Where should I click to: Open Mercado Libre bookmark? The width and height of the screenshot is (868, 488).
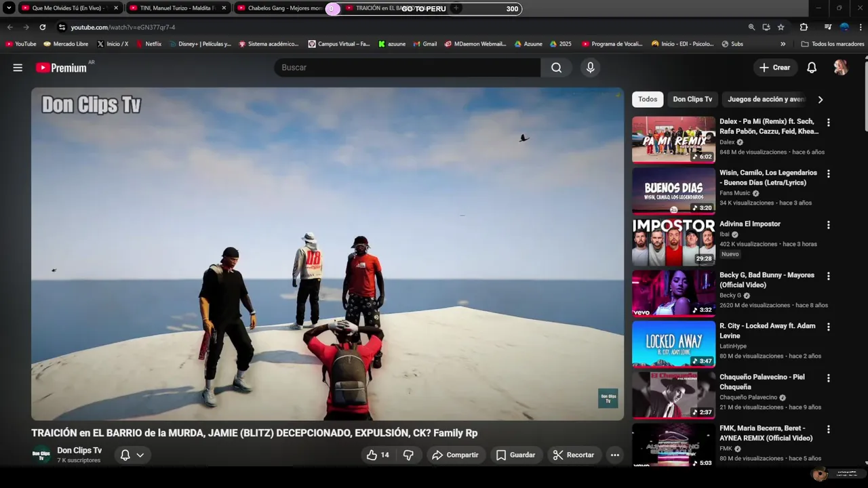(x=66, y=44)
